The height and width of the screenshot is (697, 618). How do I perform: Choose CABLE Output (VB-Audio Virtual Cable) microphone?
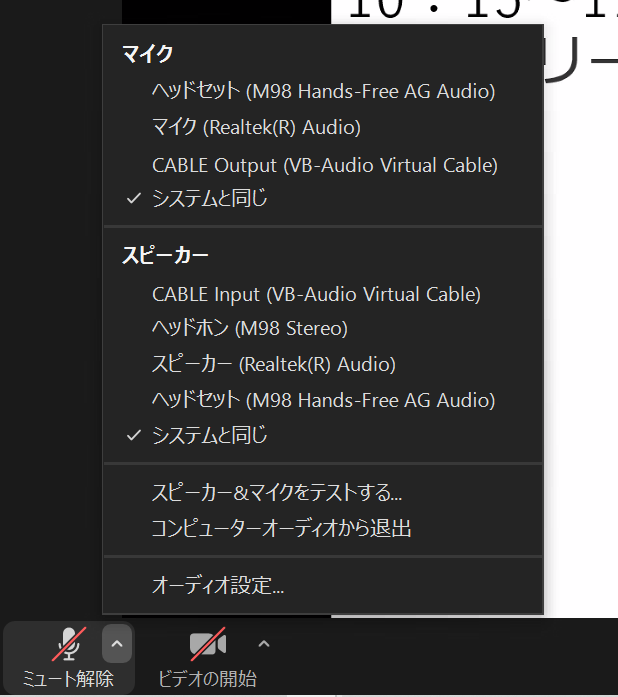pyautogui.click(x=323, y=165)
